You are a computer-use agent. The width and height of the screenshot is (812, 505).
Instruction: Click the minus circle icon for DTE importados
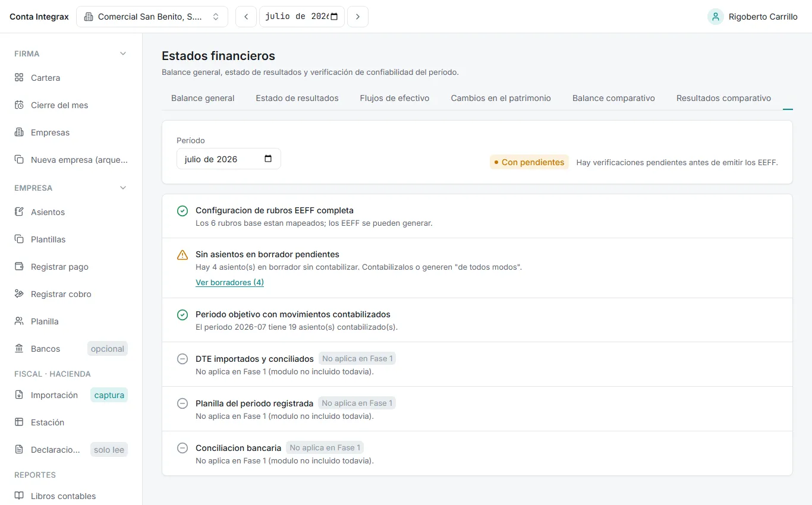[182, 359]
